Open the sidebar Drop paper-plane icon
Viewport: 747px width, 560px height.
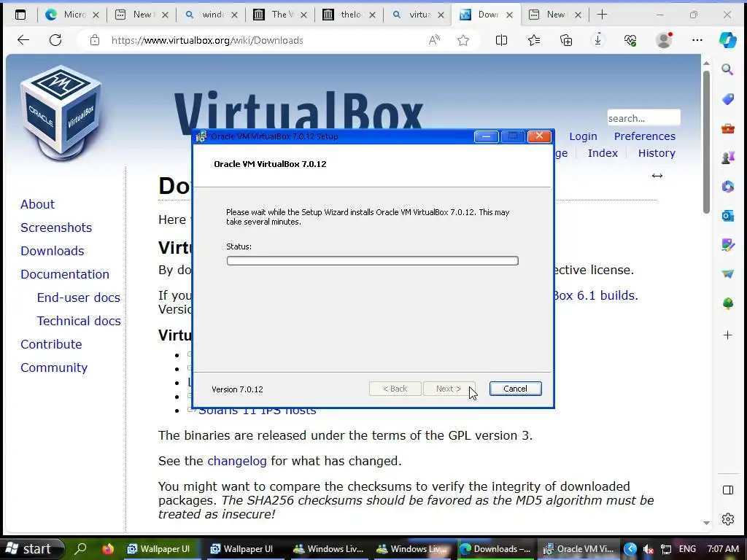(727, 274)
